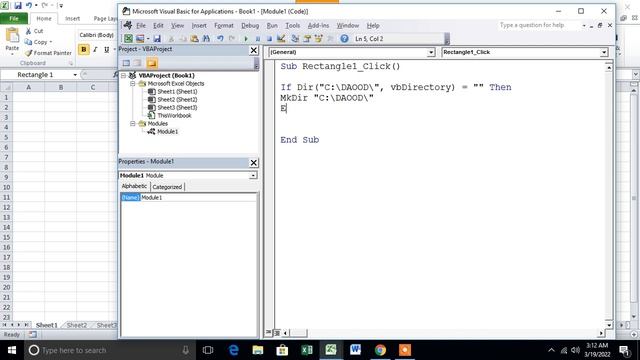This screenshot has width=640, height=360.
Task: Click View Code icon in Project panel
Action: (x=126, y=63)
